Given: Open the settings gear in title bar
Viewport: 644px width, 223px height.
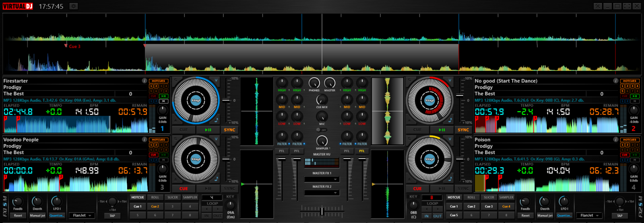Looking at the screenshot, I should 73,6.
